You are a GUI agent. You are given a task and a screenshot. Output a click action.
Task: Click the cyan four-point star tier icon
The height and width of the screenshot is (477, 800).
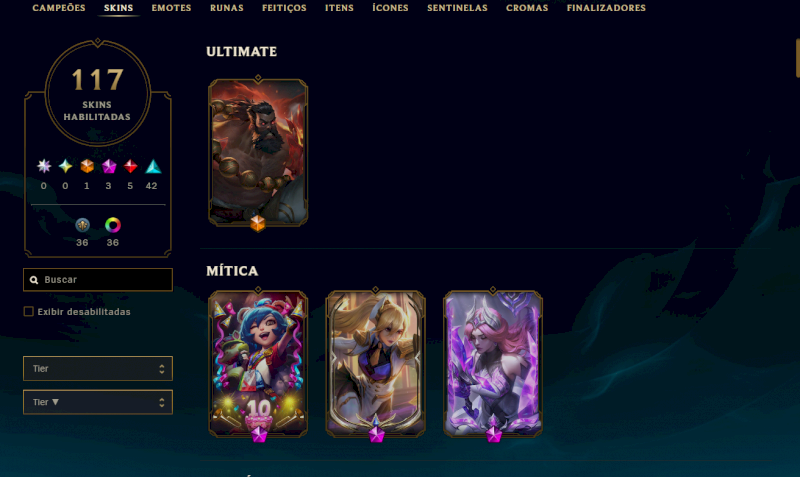pos(65,166)
